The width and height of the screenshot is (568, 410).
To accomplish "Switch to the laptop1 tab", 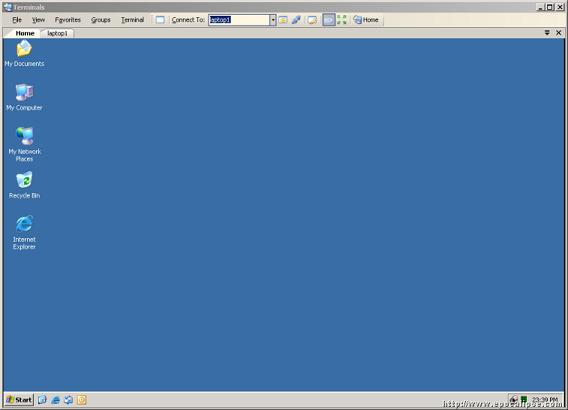I will 57,33.
